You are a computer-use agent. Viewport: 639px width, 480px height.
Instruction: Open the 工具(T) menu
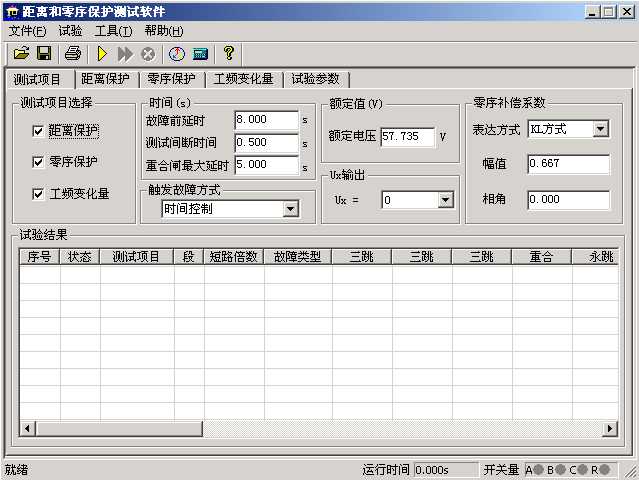click(113, 31)
